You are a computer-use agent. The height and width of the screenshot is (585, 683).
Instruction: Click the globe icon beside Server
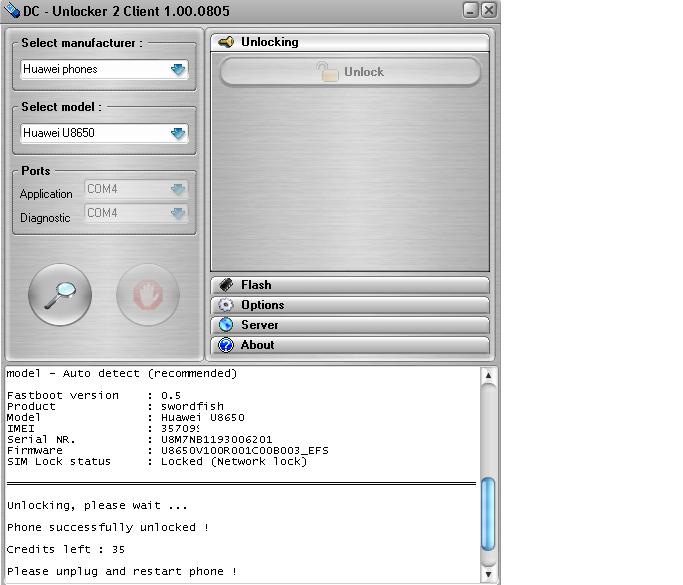(226, 325)
